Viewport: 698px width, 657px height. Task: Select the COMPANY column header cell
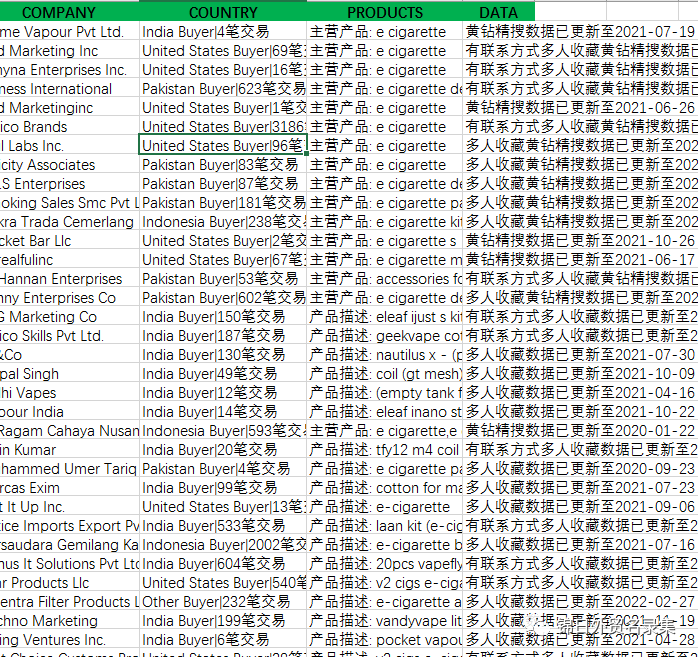click(69, 12)
